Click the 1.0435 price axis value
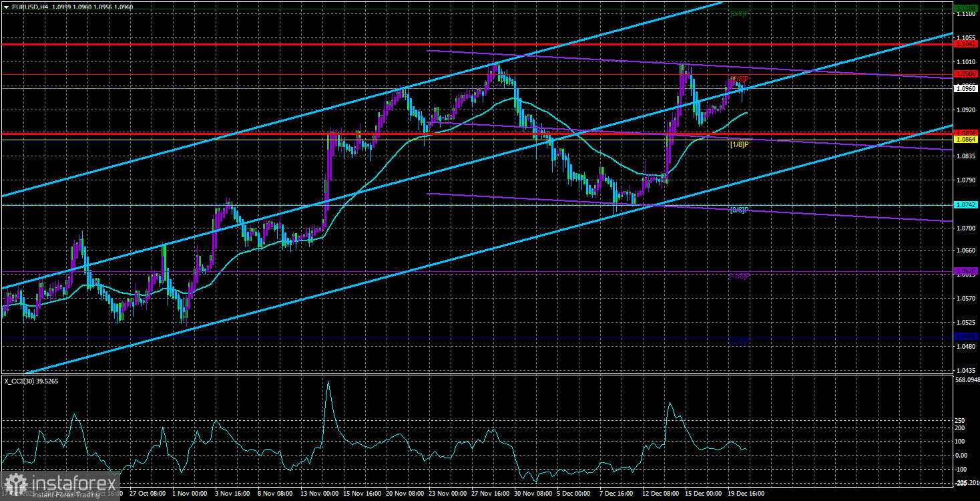The width and height of the screenshot is (980, 501). (x=967, y=369)
